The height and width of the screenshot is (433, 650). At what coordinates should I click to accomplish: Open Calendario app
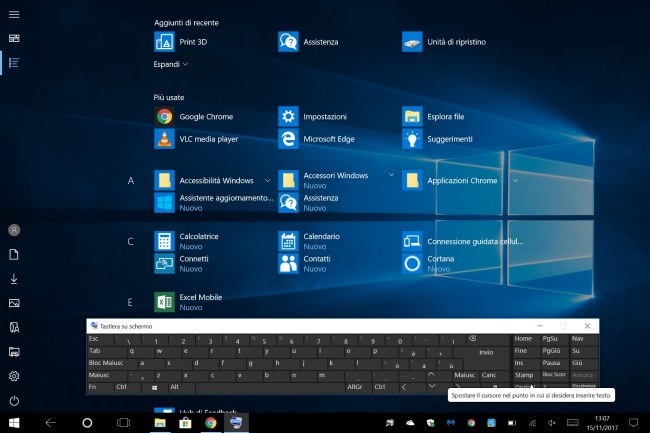coord(309,241)
